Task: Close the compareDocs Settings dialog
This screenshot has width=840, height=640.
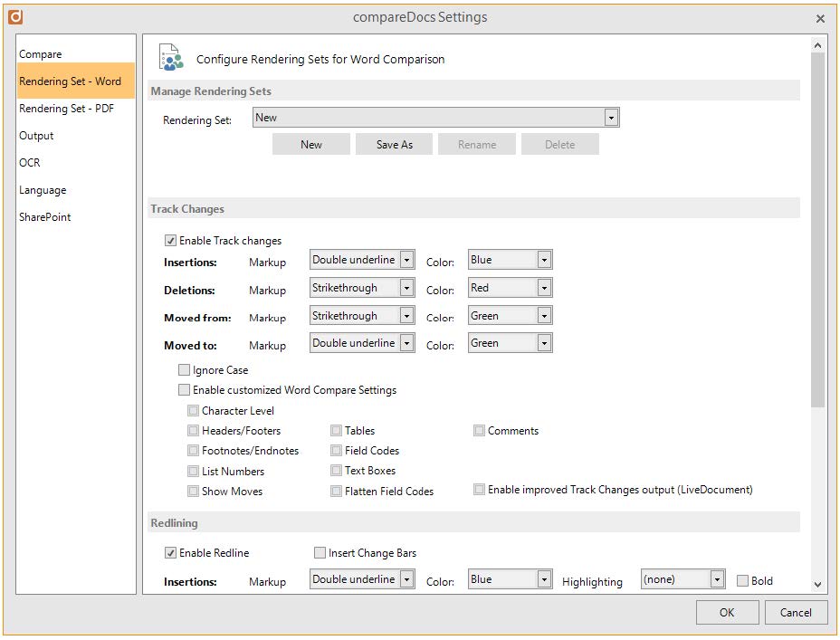Action: point(820,19)
